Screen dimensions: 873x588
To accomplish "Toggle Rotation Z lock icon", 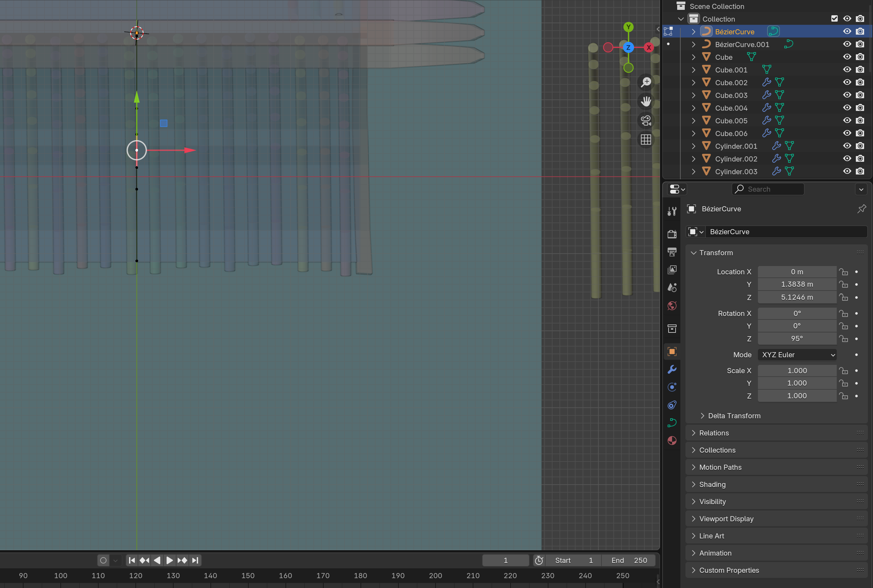I will pos(843,338).
